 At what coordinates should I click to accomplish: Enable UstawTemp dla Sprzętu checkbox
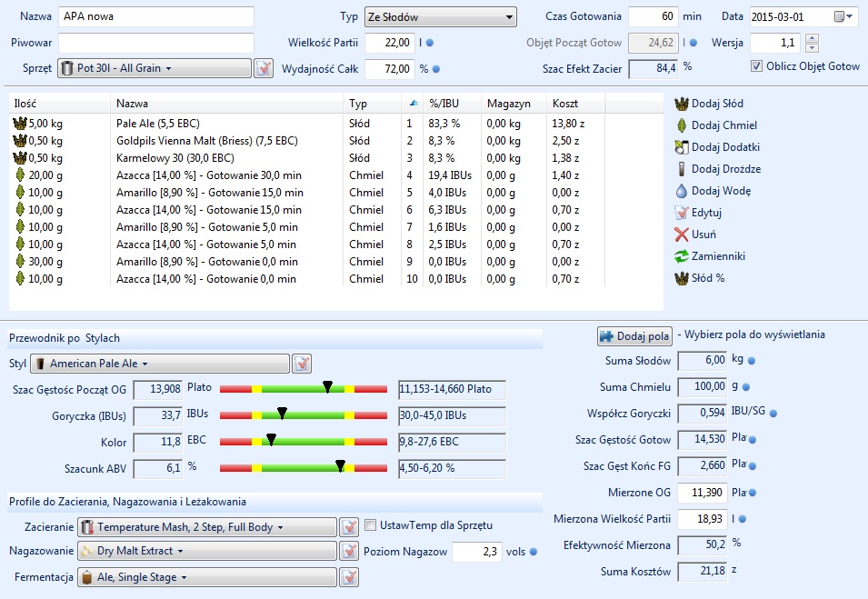point(370,525)
